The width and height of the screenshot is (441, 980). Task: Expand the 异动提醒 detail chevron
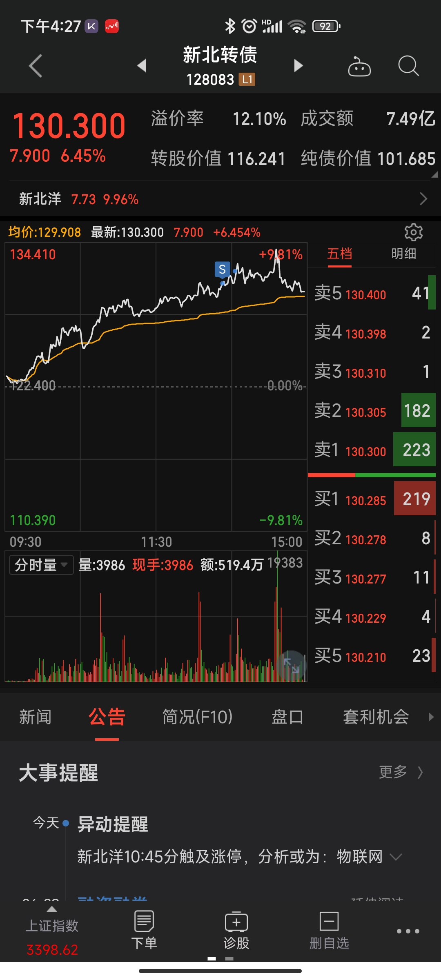(396, 857)
